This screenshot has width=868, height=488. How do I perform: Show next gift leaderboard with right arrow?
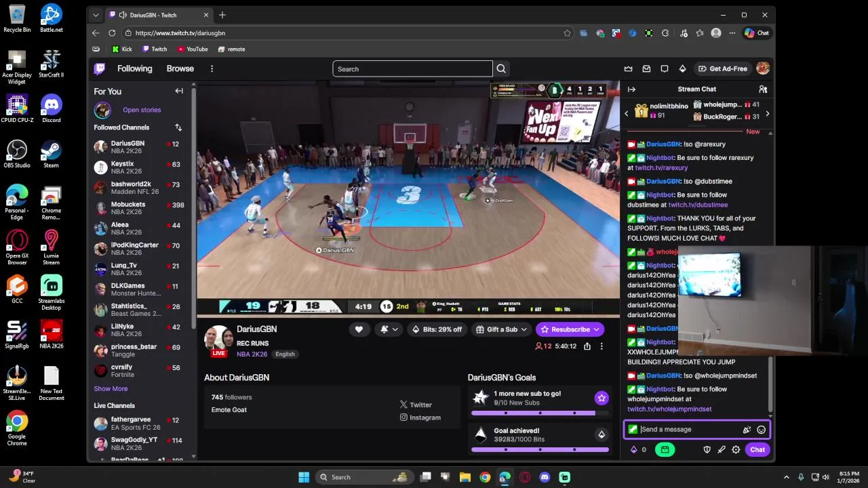[x=767, y=114]
